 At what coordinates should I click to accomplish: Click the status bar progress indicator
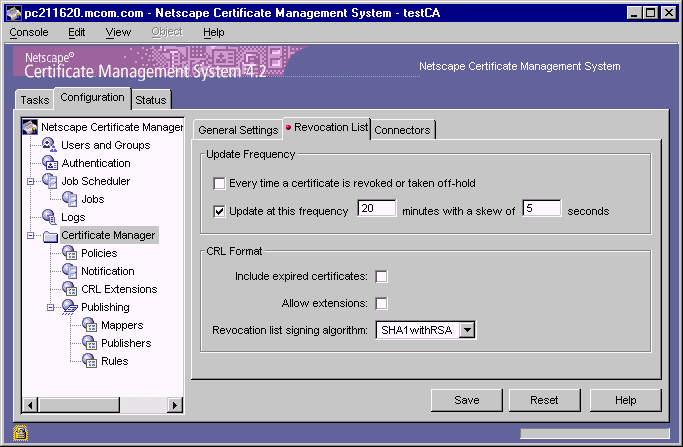(595, 433)
